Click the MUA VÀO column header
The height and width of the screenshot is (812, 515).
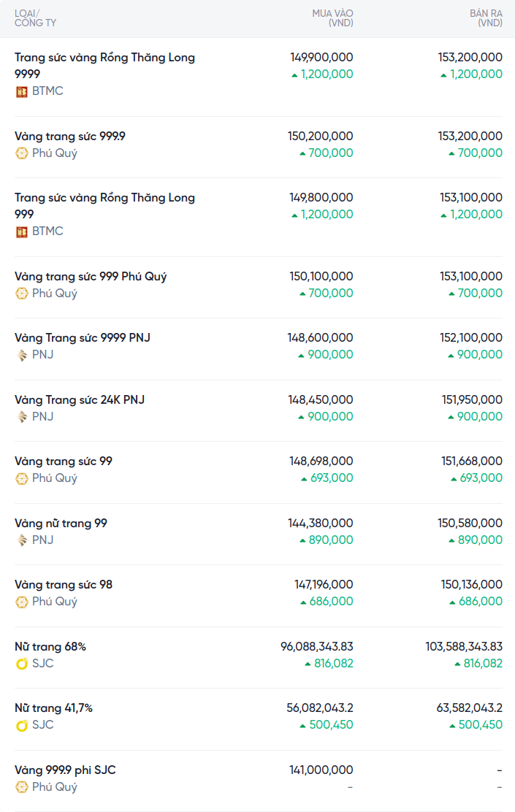coord(332,18)
